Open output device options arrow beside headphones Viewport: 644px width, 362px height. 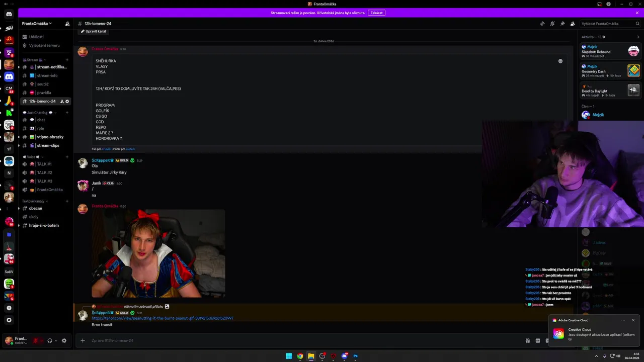point(56,340)
